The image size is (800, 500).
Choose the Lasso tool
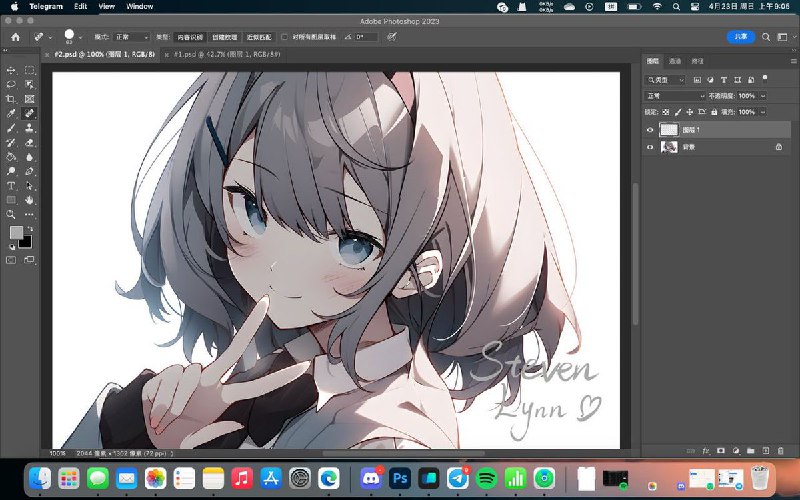pos(11,85)
